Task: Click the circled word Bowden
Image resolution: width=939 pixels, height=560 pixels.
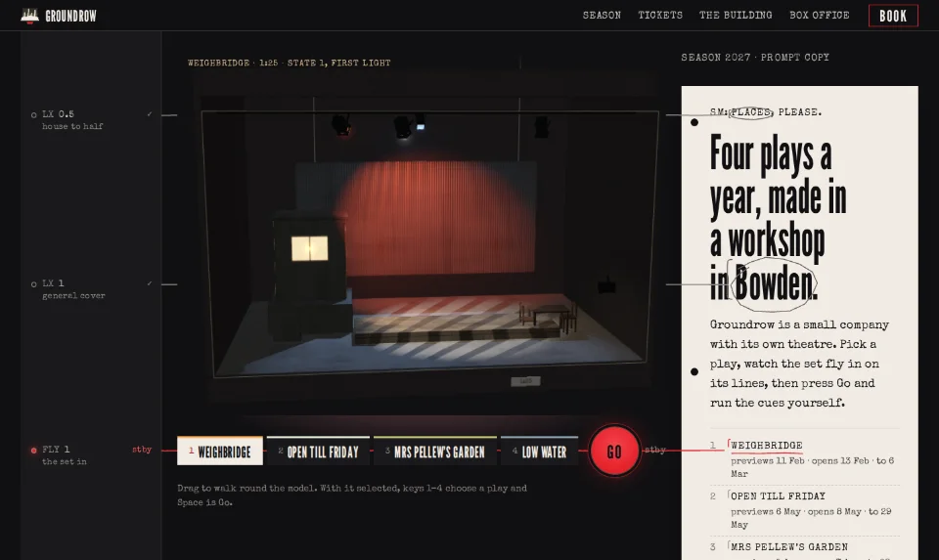Action: coord(774,283)
